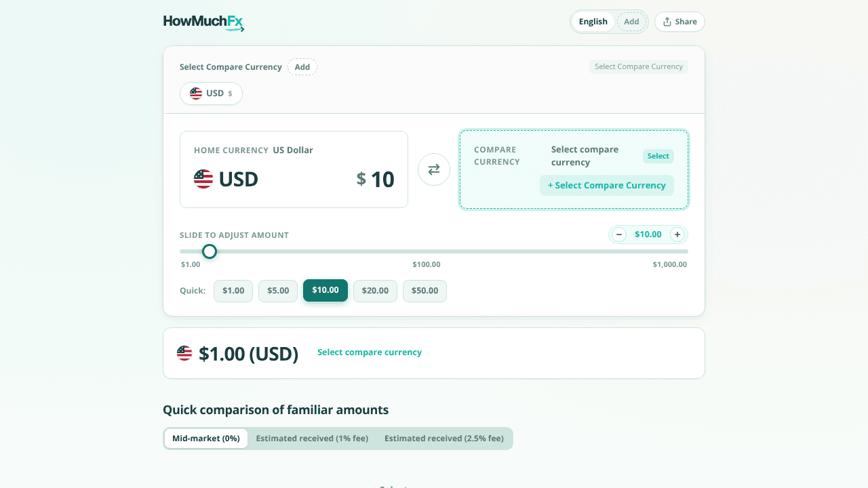Click the small Select badge in compare card
Image resolution: width=868 pixels, height=488 pixels.
tap(658, 156)
